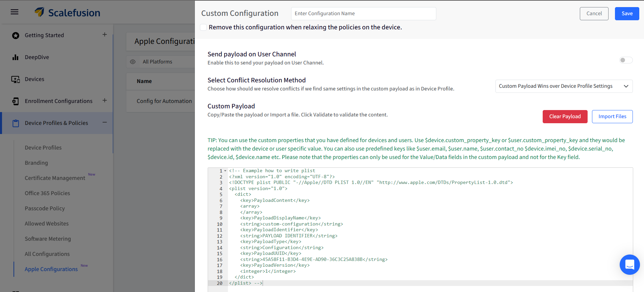Click the Import Files button
The height and width of the screenshot is (292, 644).
click(x=612, y=116)
